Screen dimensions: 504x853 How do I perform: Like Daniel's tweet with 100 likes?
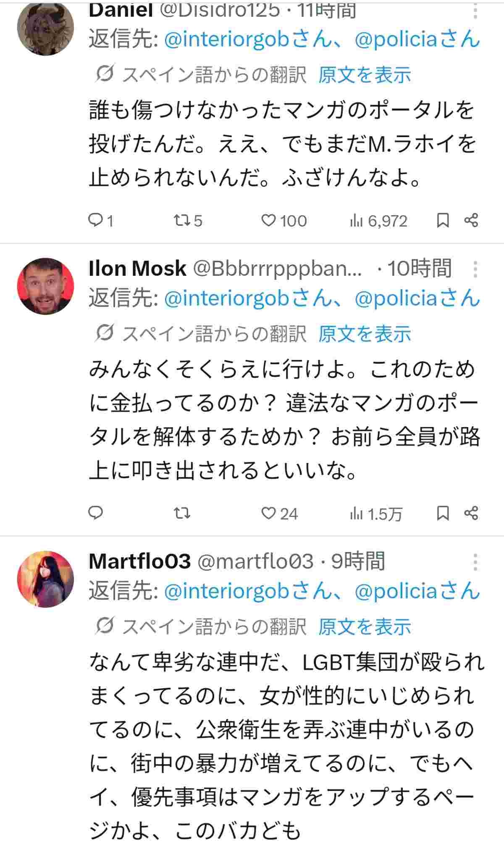click(x=268, y=220)
